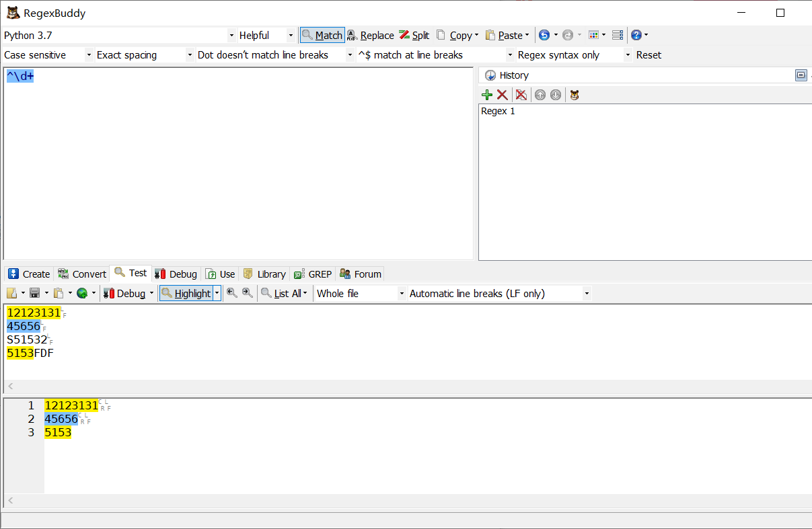
Task: Switch to the GREP tab
Action: tap(313, 274)
